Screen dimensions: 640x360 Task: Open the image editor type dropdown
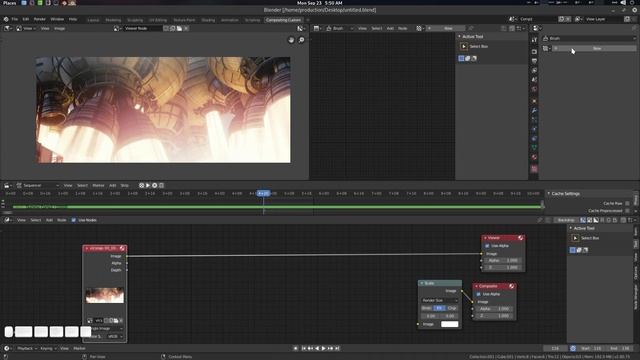tap(8, 29)
